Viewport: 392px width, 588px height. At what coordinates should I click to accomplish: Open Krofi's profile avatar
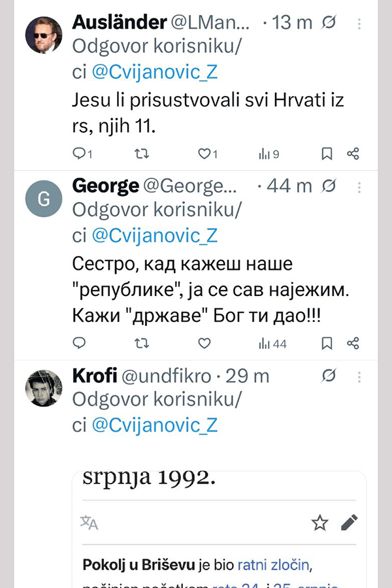pyautogui.click(x=43, y=388)
